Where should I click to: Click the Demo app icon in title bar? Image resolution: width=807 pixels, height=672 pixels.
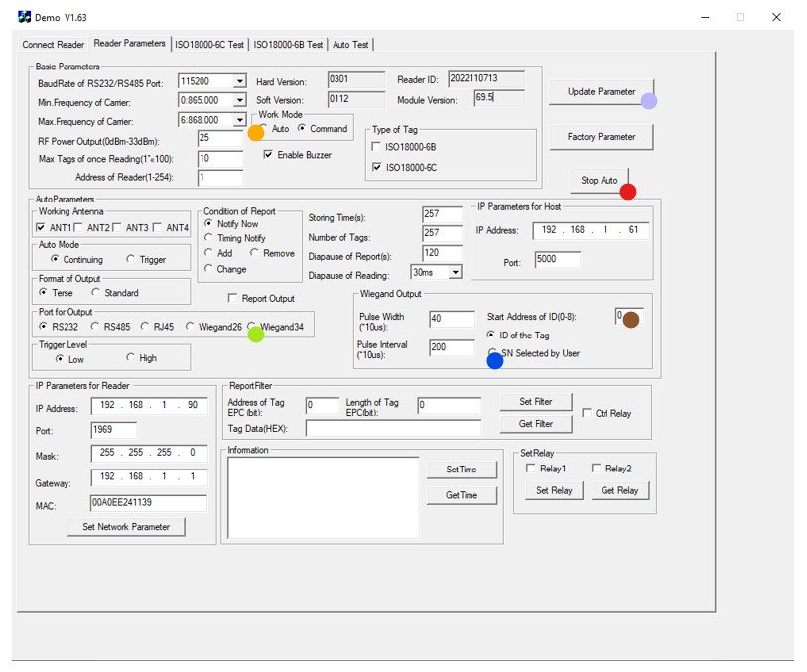pyautogui.click(x=24, y=17)
